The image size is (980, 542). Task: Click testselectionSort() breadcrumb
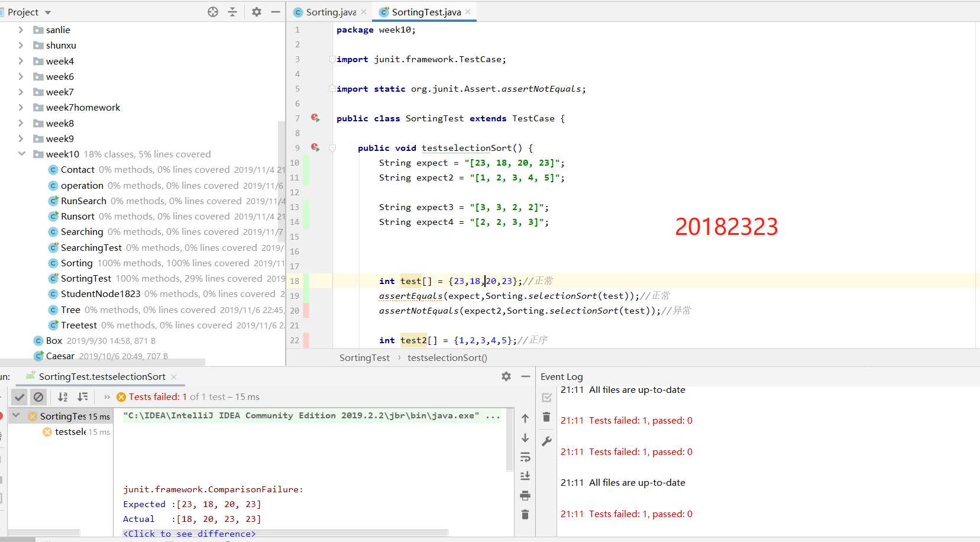[447, 357]
